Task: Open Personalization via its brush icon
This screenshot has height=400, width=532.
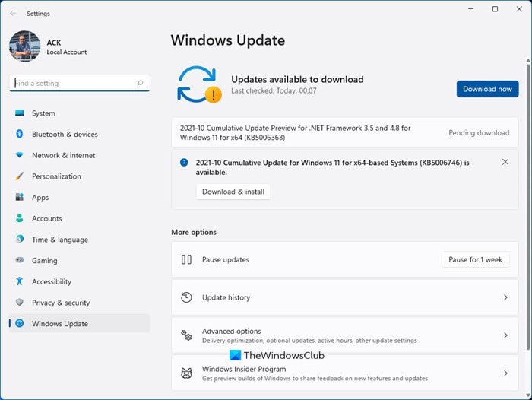Action: [19, 176]
